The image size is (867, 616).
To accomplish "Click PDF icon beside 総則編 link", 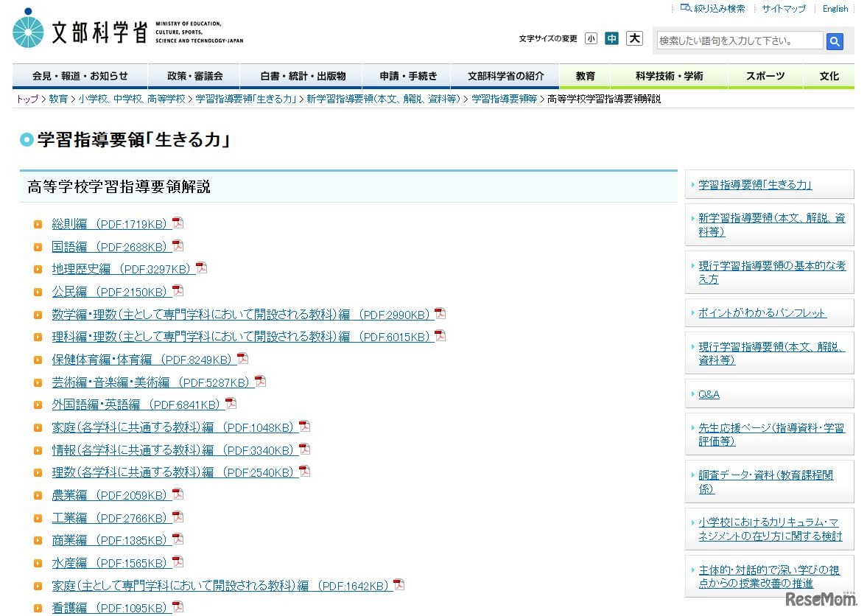I will pos(178,223).
